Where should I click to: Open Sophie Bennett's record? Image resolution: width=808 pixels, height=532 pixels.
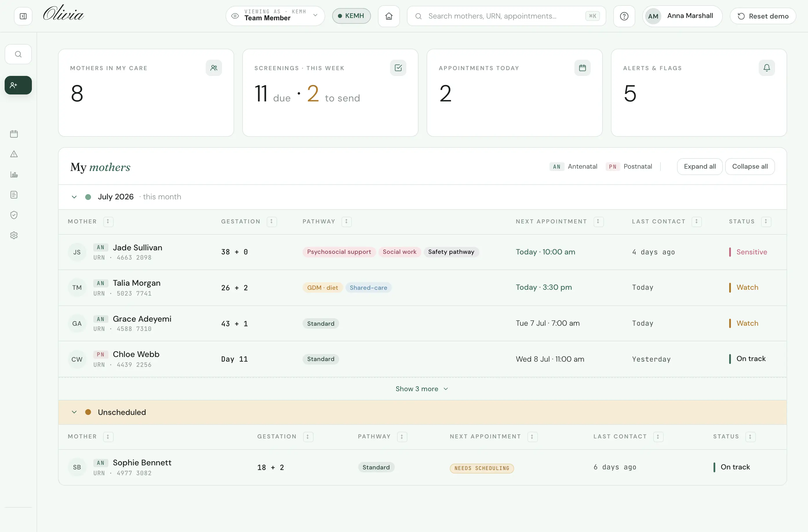pyautogui.click(x=422, y=467)
